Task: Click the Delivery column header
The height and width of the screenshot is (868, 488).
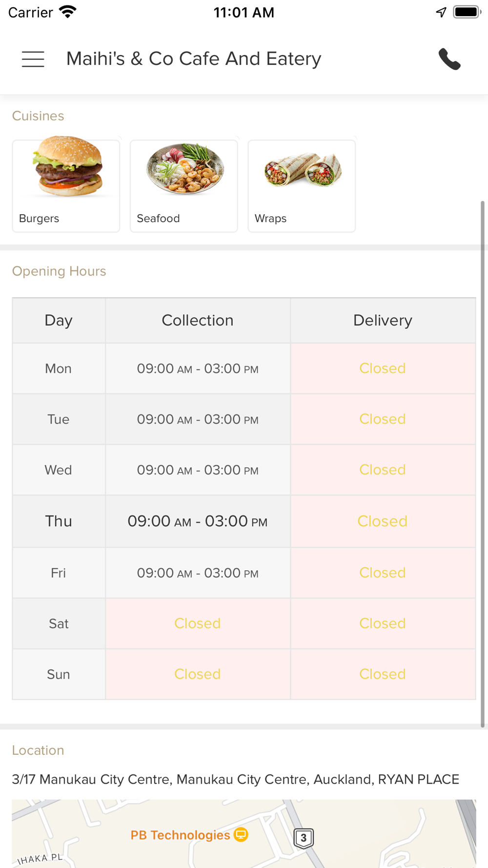Action: coord(383,320)
